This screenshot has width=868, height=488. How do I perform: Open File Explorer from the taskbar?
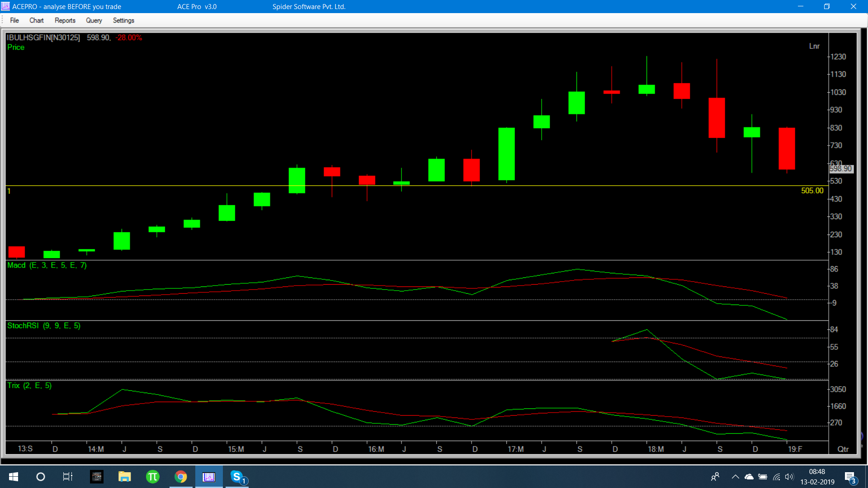[x=124, y=477]
